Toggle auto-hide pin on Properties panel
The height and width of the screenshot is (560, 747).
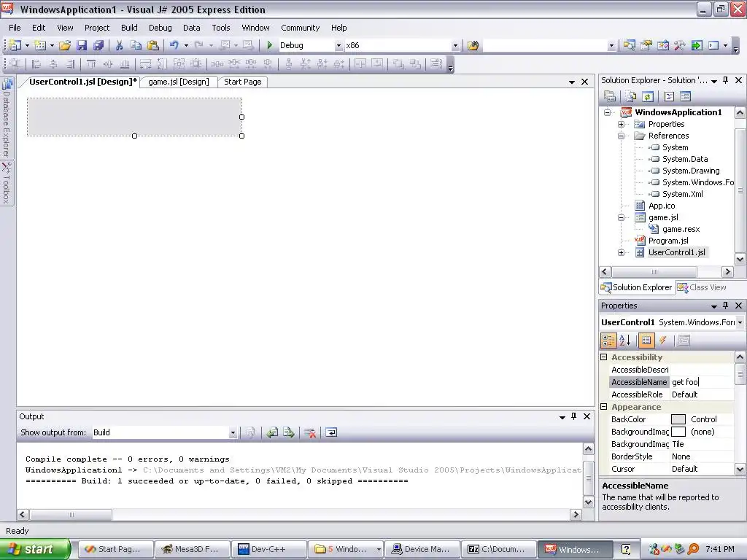(726, 306)
